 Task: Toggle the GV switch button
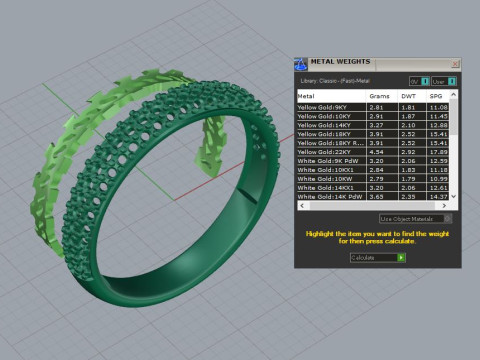click(x=419, y=81)
